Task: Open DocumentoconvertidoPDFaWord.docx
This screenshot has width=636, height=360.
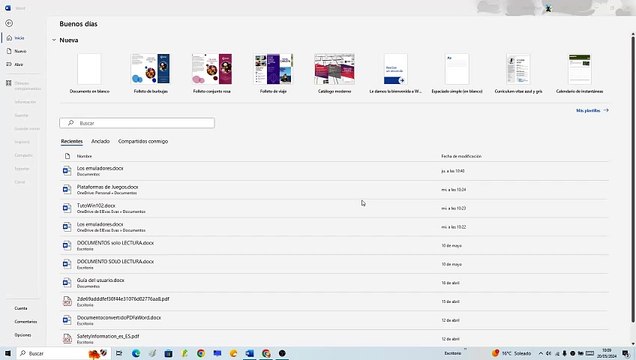Action: (x=334, y=320)
